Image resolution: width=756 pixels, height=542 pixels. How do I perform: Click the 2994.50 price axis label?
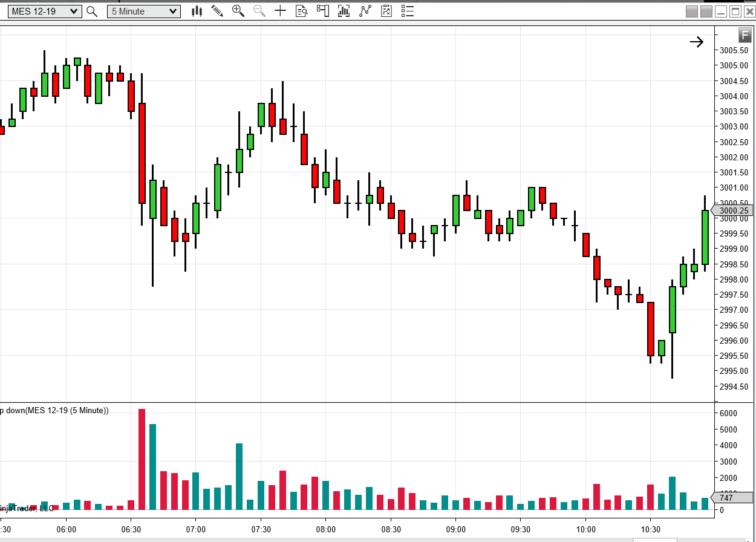(x=733, y=387)
